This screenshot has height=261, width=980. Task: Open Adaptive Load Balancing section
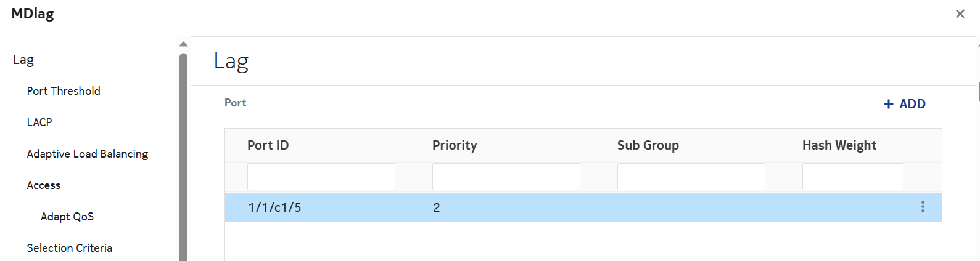pyautogui.click(x=88, y=154)
